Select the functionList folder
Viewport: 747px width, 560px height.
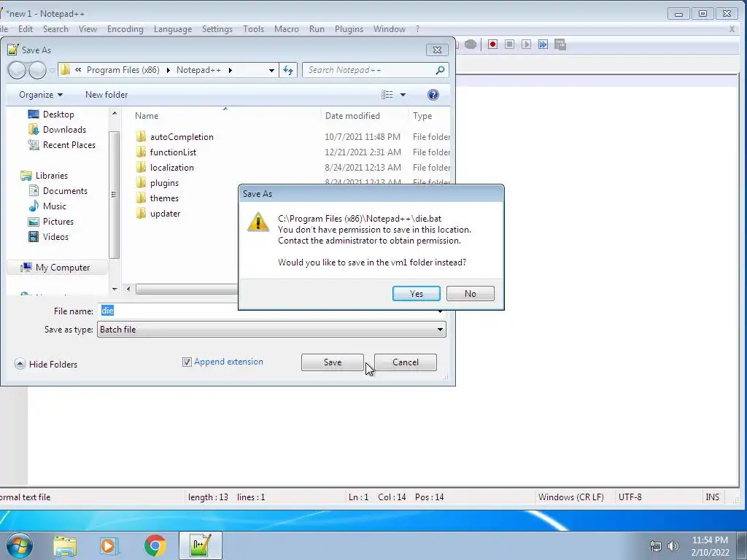[172, 152]
